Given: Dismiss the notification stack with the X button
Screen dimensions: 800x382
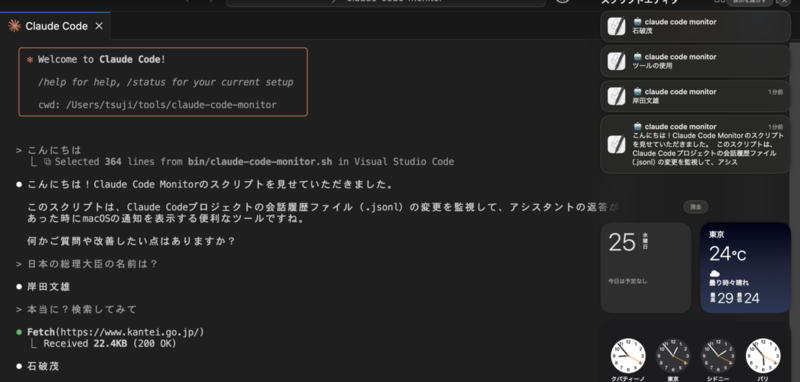Looking at the screenshot, I should [784, 2].
